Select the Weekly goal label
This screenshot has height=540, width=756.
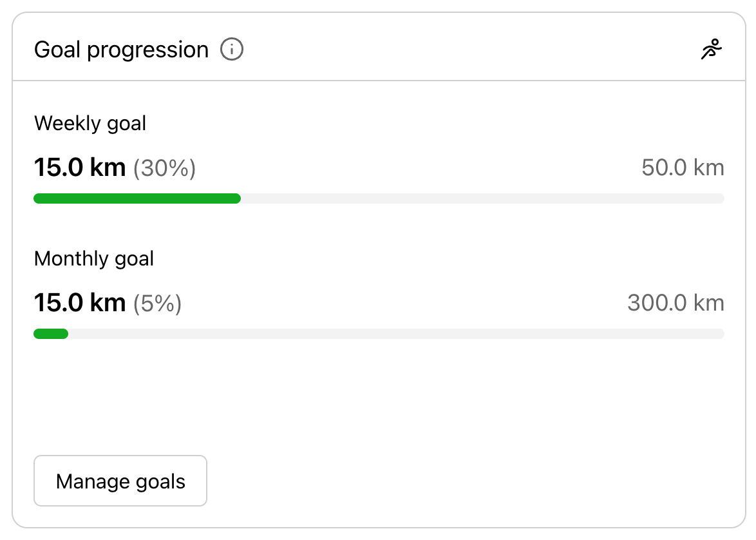click(x=90, y=123)
